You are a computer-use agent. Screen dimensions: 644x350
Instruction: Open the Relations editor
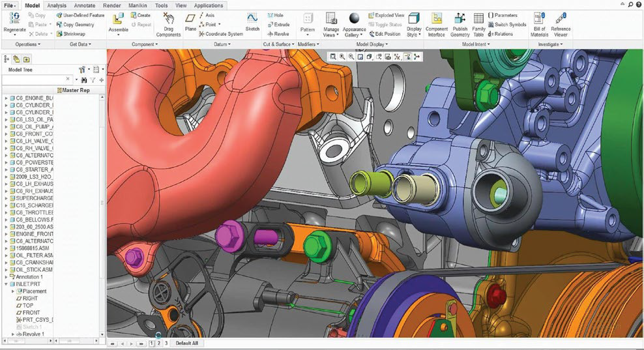500,34
